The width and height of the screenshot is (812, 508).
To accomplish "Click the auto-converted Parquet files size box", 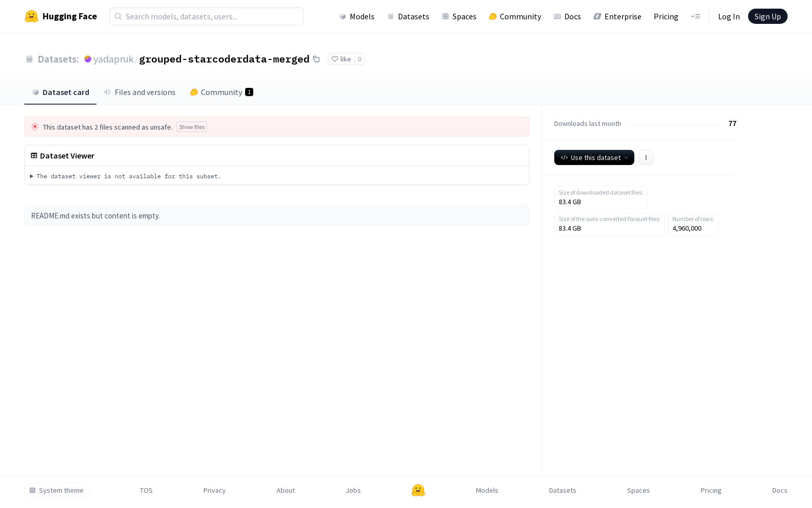I will [x=610, y=224].
